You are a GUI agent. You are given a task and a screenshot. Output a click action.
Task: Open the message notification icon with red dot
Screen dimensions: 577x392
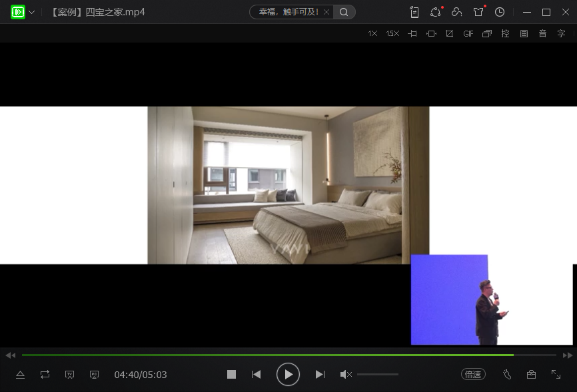click(x=436, y=12)
